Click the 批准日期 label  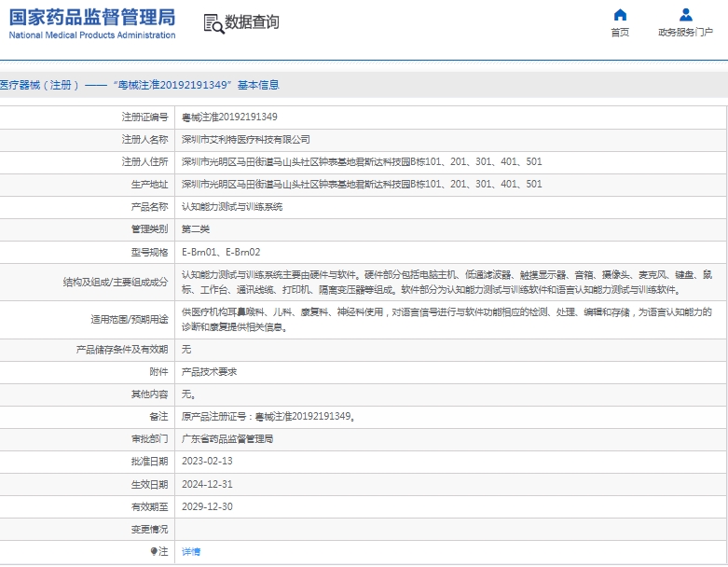[x=149, y=461]
